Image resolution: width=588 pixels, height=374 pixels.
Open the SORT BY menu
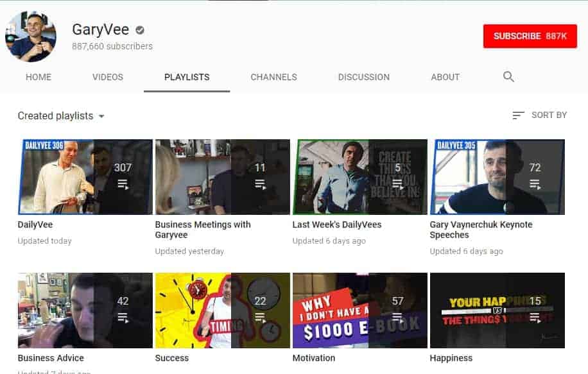click(540, 115)
